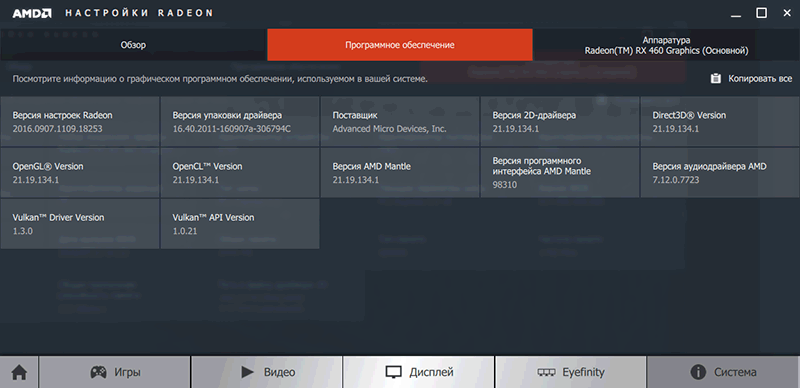This screenshot has height=388, width=800.
Task: Click the monitor icon for Дисплей
Action: (393, 373)
